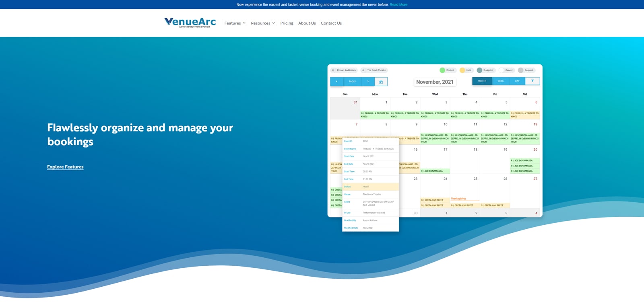Click the Event ID row showing 2051
Viewport: 644px width, 306px height.
point(370,141)
